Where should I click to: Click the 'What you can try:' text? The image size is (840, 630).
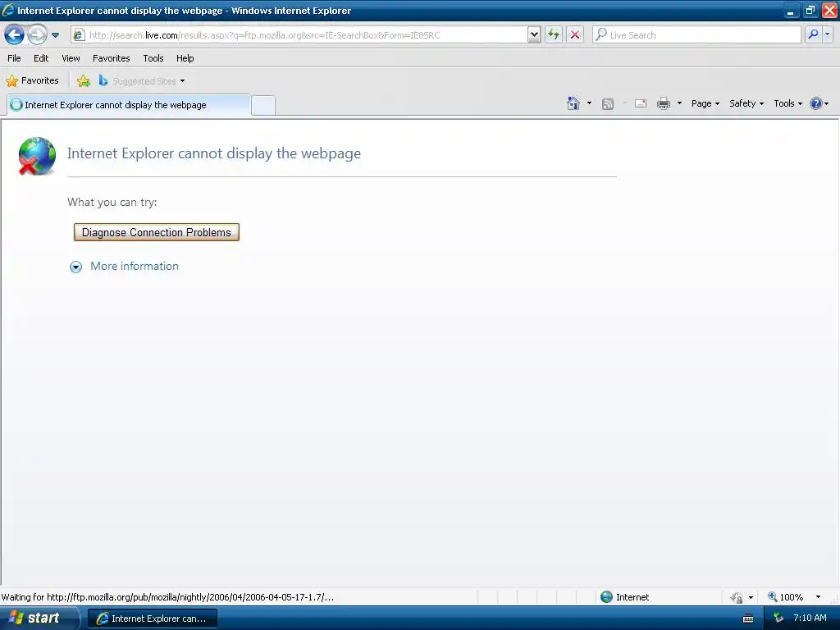click(112, 202)
